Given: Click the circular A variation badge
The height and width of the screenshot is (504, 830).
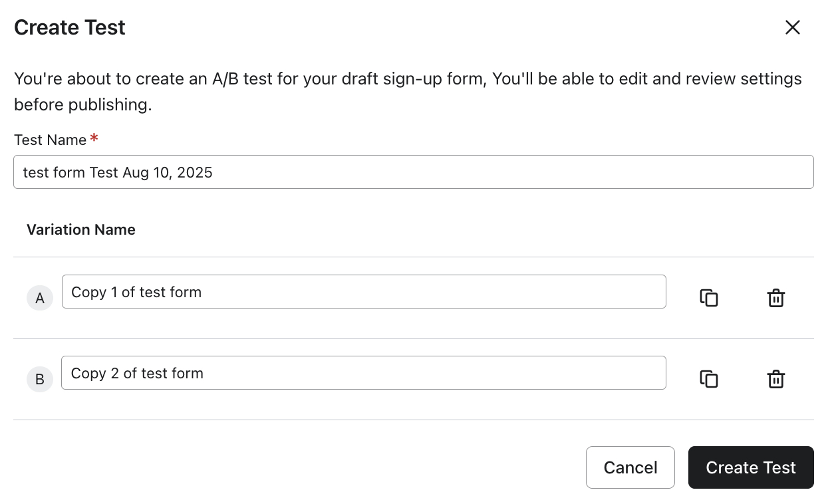Looking at the screenshot, I should pos(40,299).
